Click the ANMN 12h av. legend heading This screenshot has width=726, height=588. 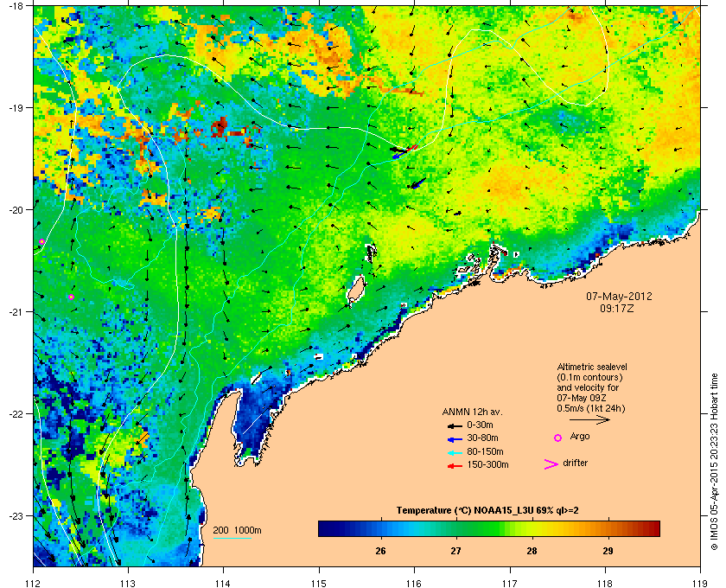[472, 412]
